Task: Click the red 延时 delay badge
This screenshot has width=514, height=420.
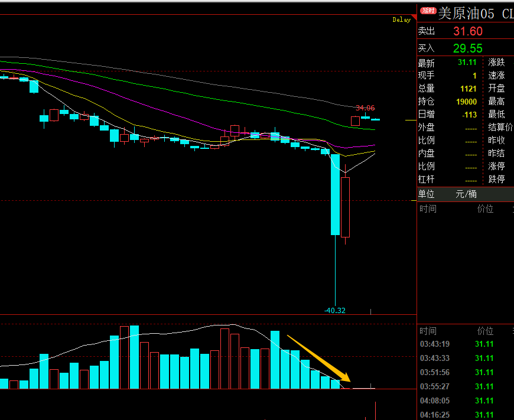Action: 428,11
